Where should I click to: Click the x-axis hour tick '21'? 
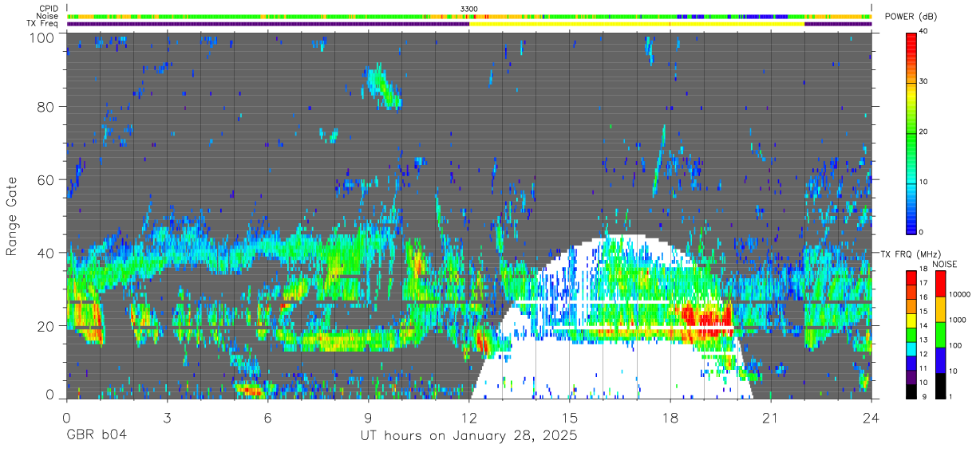pos(771,417)
